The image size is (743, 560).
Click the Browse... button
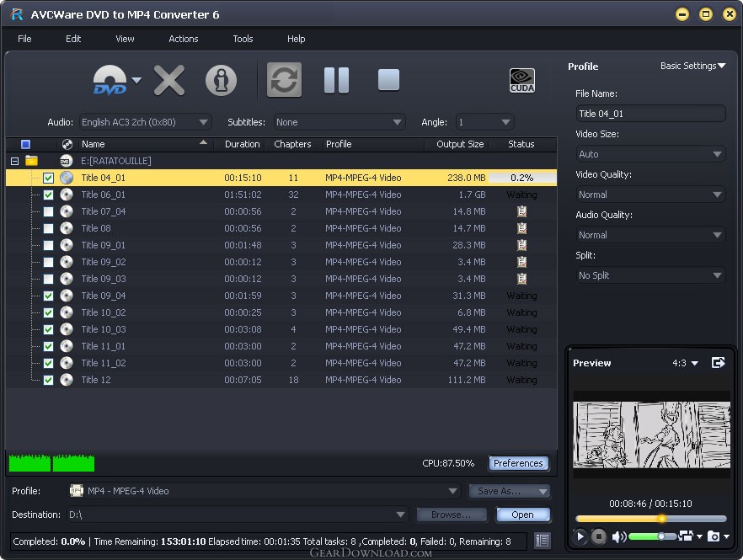(x=452, y=515)
